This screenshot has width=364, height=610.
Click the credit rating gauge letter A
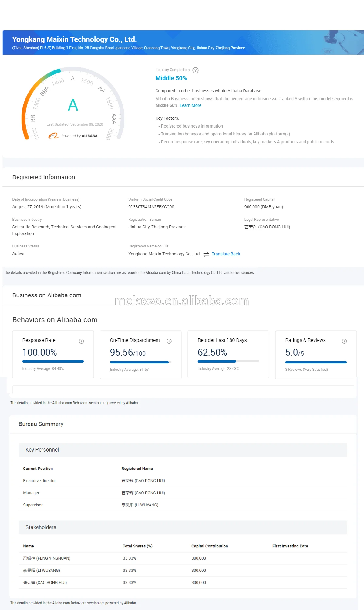click(x=73, y=105)
